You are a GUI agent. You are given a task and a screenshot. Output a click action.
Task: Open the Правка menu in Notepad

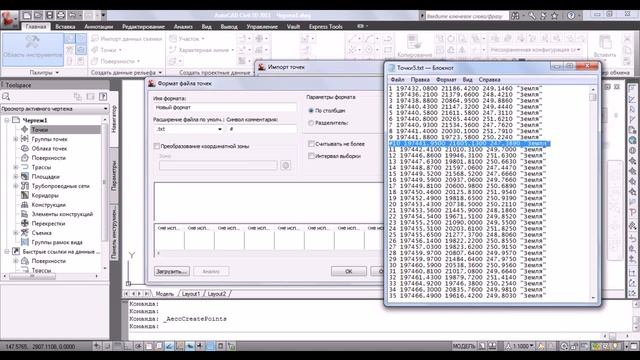point(420,80)
